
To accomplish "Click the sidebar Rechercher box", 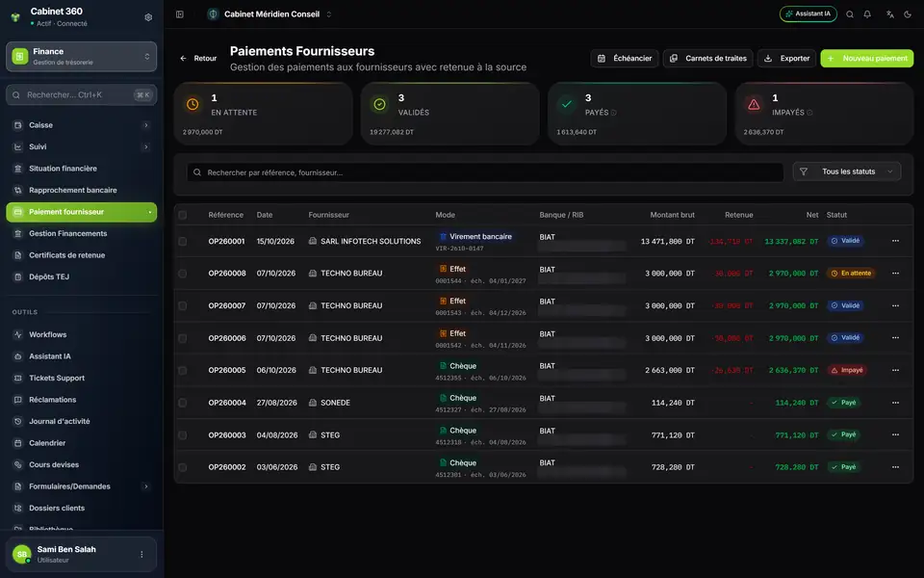I will click(x=81, y=95).
